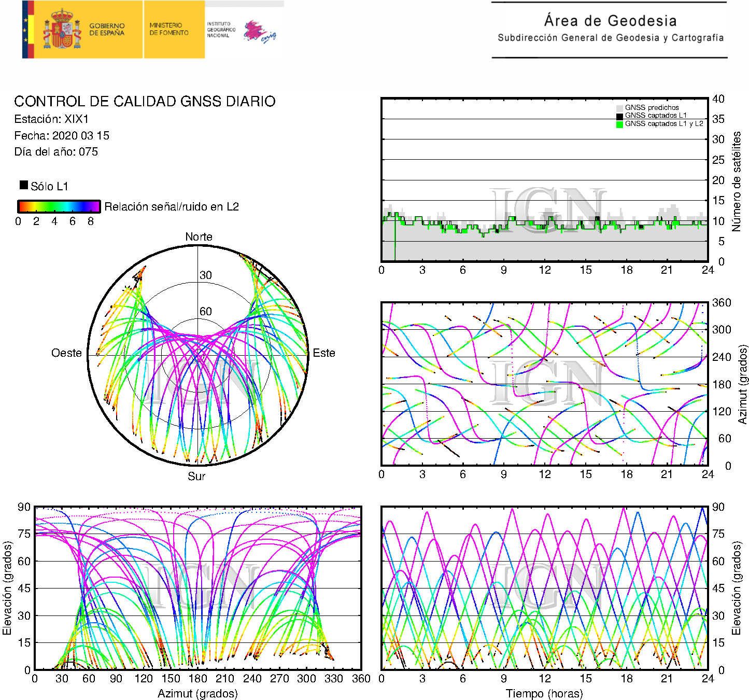Click the Azimut (grados) label under bottom-left chart
This screenshot has width=749, height=700.
click(197, 693)
